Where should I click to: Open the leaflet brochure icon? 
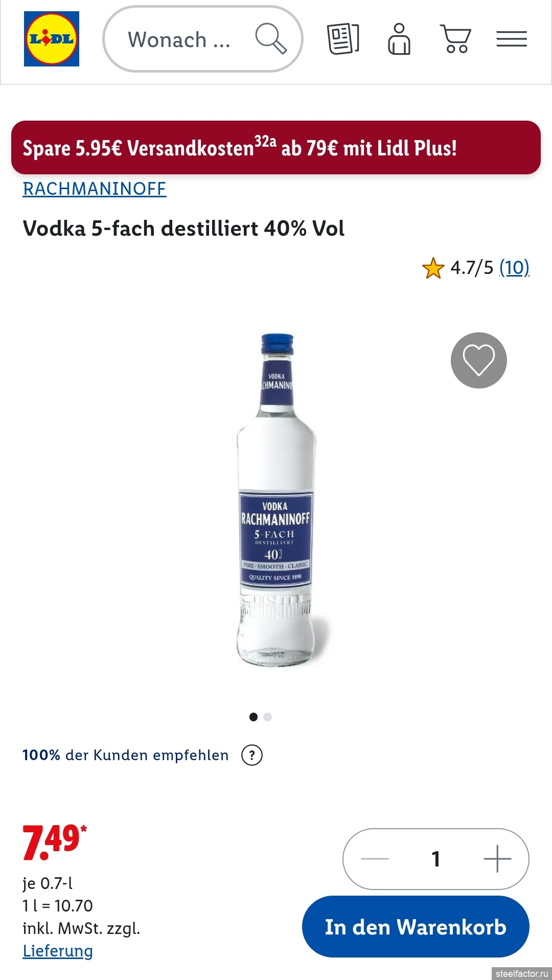[x=343, y=39]
